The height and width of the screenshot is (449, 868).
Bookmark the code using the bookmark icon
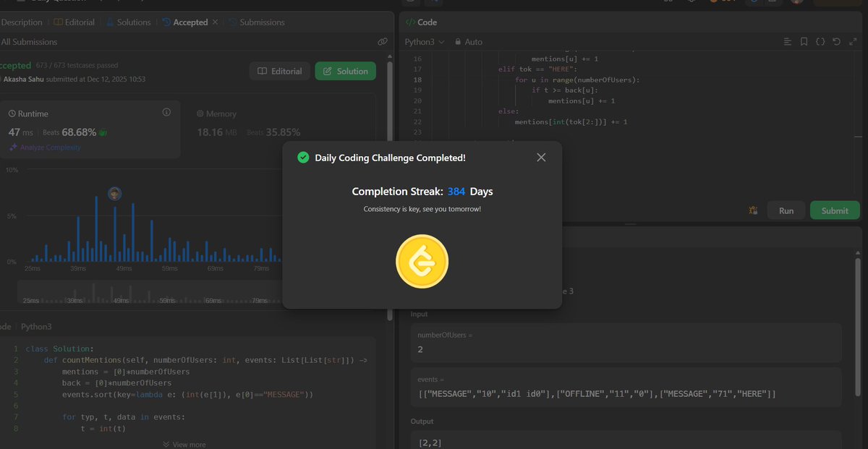tap(804, 41)
